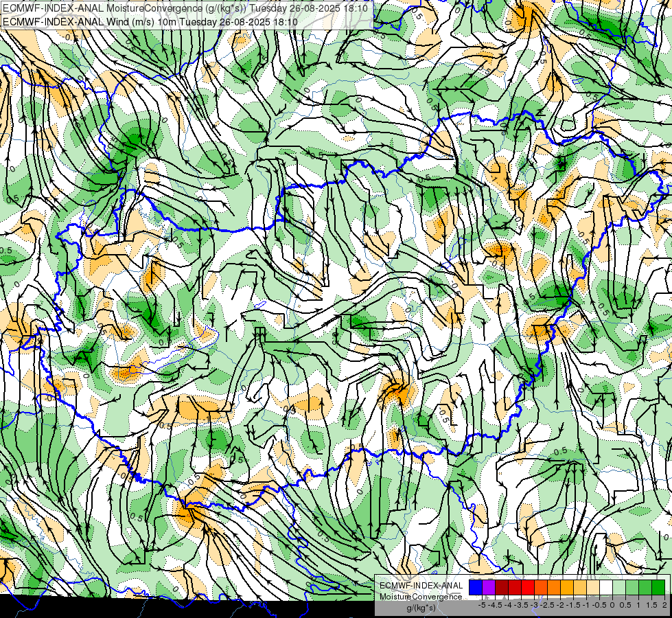Click the 'Wind (m/s) 10m' title line
672x618 pixels.
150,22
